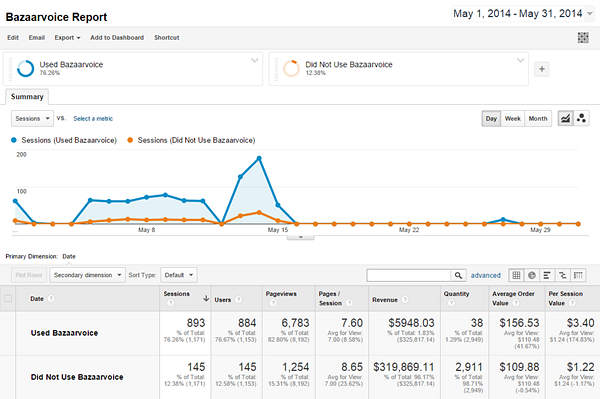Open the QR grid icon in toolbar
The height and width of the screenshot is (399, 600).
[583, 37]
